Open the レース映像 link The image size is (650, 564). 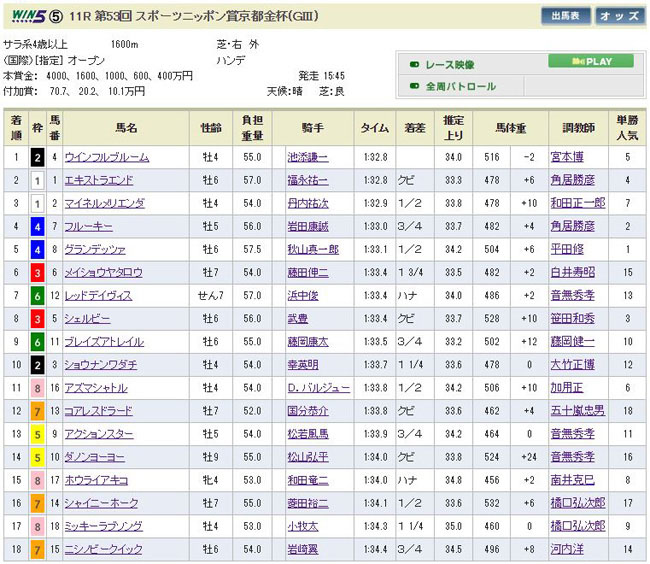(454, 64)
